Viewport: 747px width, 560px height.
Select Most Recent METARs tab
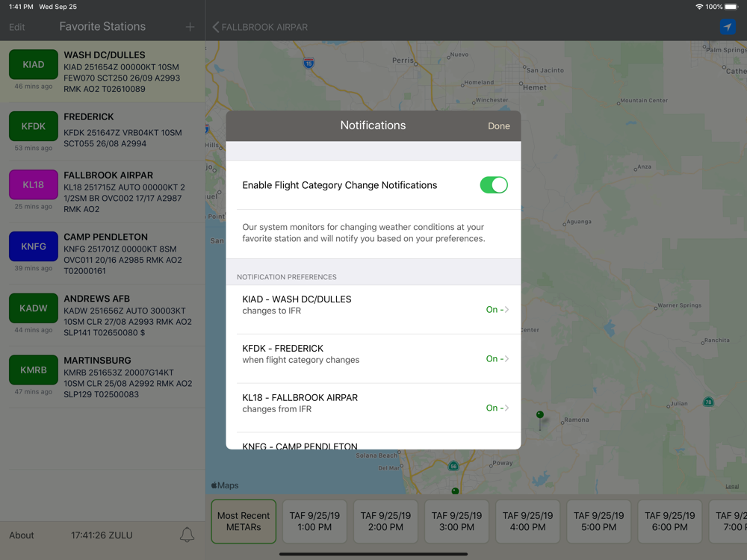244,521
